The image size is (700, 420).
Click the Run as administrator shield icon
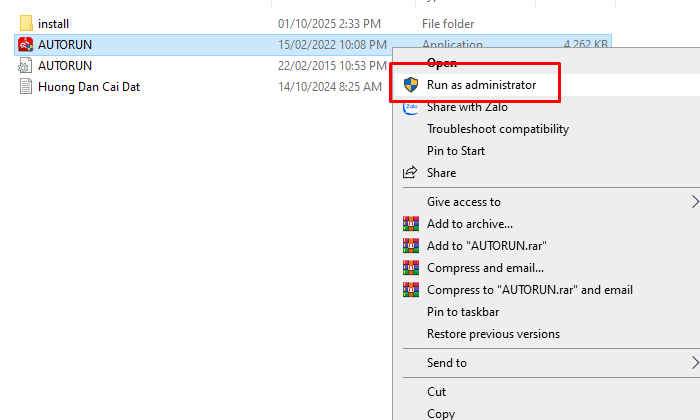410,85
